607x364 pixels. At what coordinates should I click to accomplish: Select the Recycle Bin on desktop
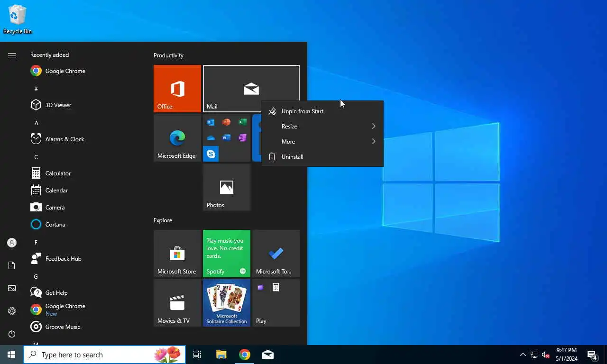[18, 20]
